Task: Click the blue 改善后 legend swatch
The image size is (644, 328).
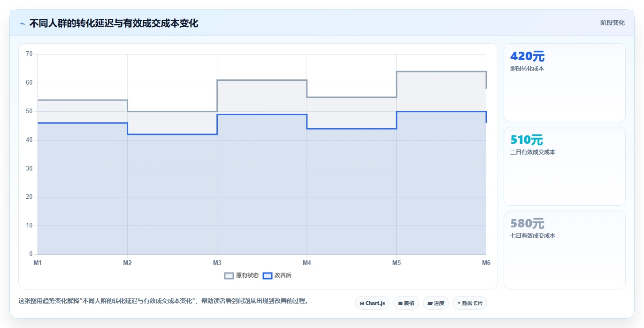Action: click(267, 275)
